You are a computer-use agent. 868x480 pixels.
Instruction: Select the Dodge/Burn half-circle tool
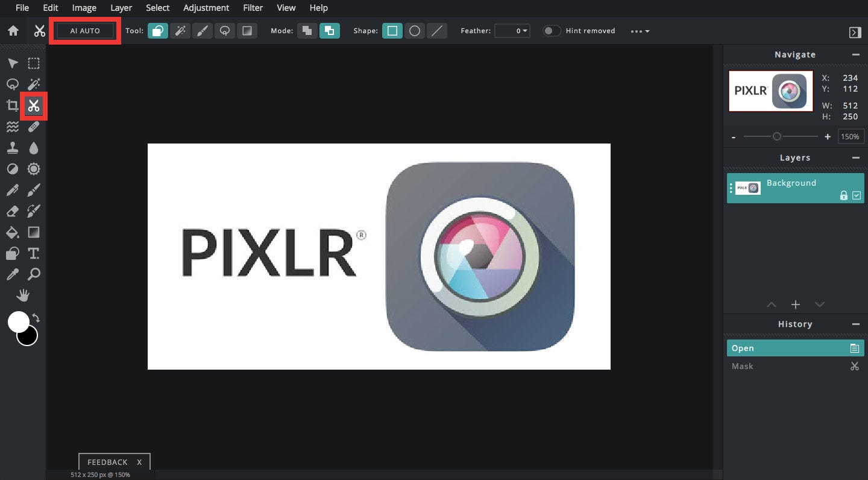pyautogui.click(x=13, y=169)
